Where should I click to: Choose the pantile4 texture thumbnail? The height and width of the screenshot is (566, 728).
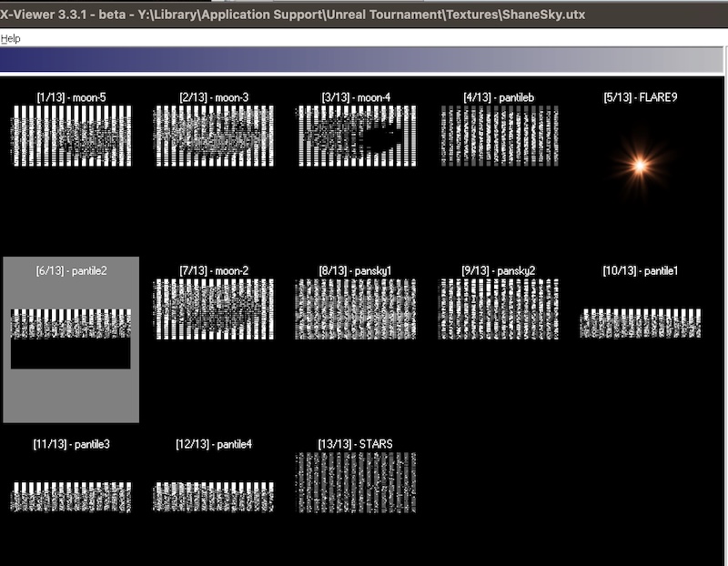click(214, 497)
